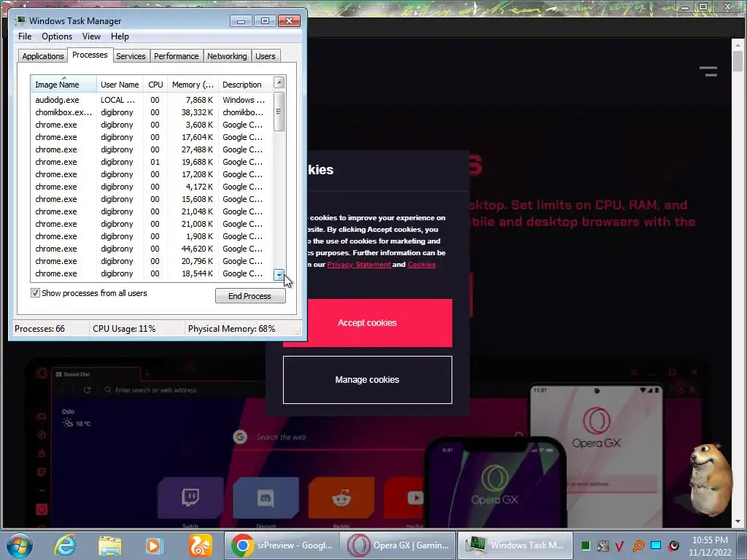Click the process list scroll up arrow

pyautogui.click(x=279, y=82)
